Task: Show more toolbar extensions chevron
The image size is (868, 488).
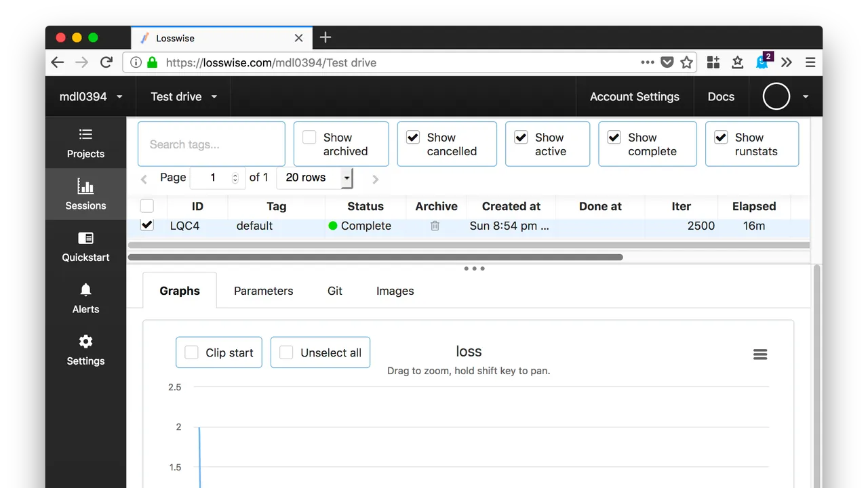Action: point(787,62)
